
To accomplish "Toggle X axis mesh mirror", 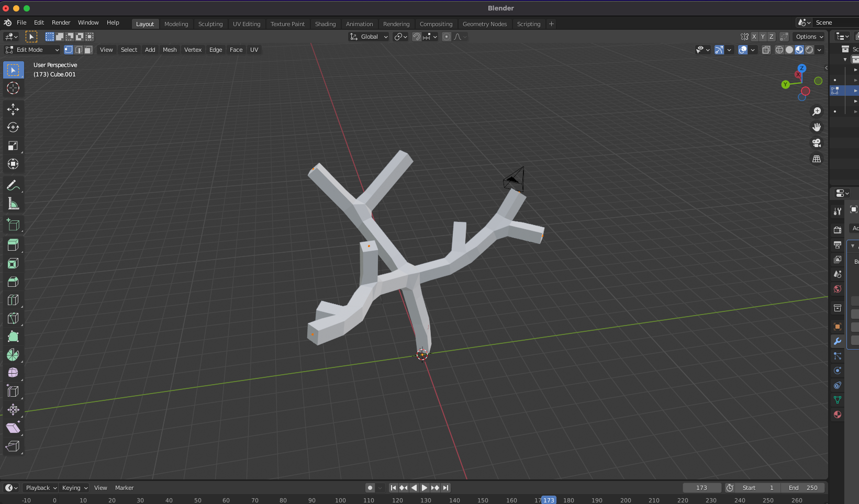I will (x=754, y=37).
